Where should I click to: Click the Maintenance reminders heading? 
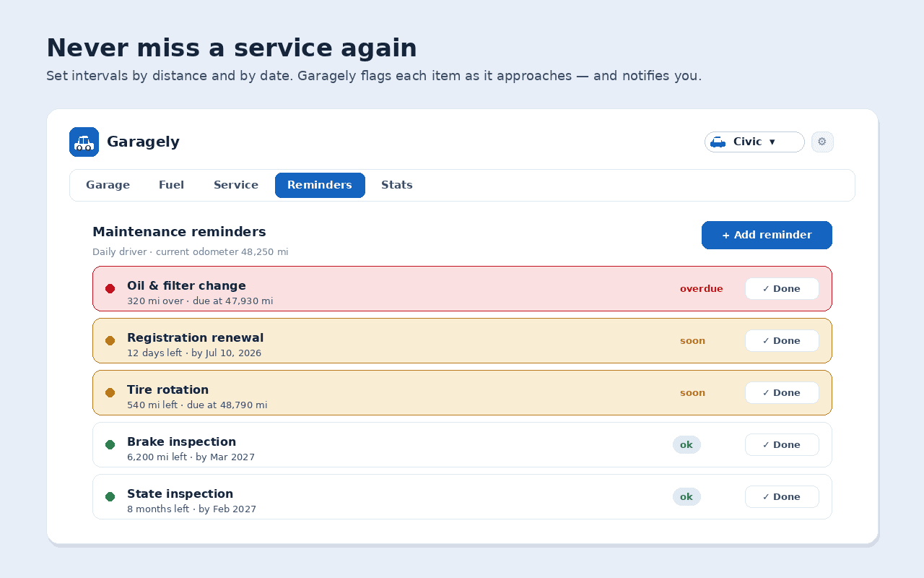pos(179,232)
